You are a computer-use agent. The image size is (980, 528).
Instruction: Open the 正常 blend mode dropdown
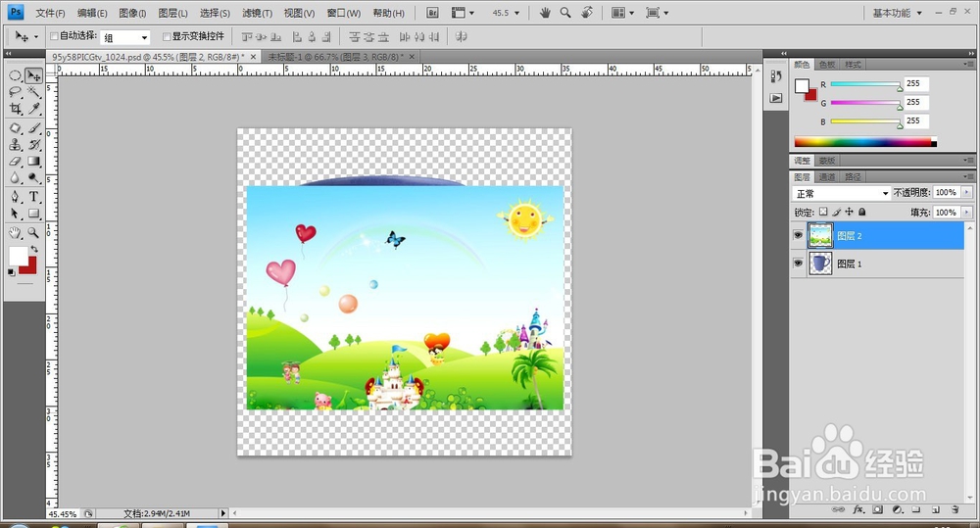[x=841, y=193]
